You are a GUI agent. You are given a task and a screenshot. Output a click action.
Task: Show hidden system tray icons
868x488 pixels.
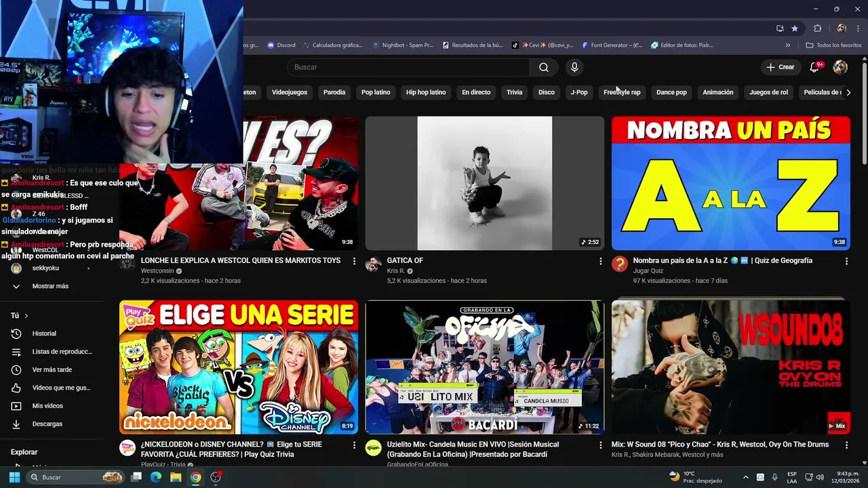point(746,477)
